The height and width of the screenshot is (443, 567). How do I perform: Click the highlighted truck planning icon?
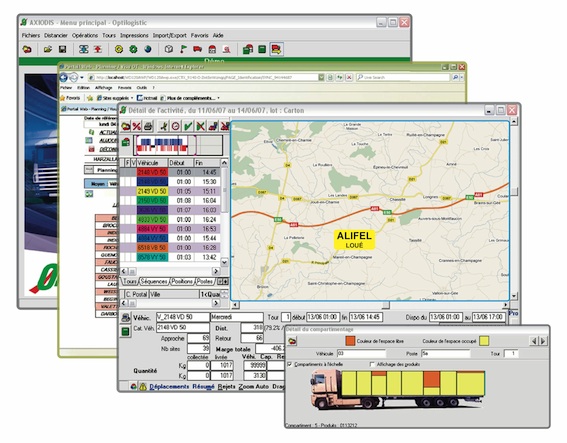(276, 49)
